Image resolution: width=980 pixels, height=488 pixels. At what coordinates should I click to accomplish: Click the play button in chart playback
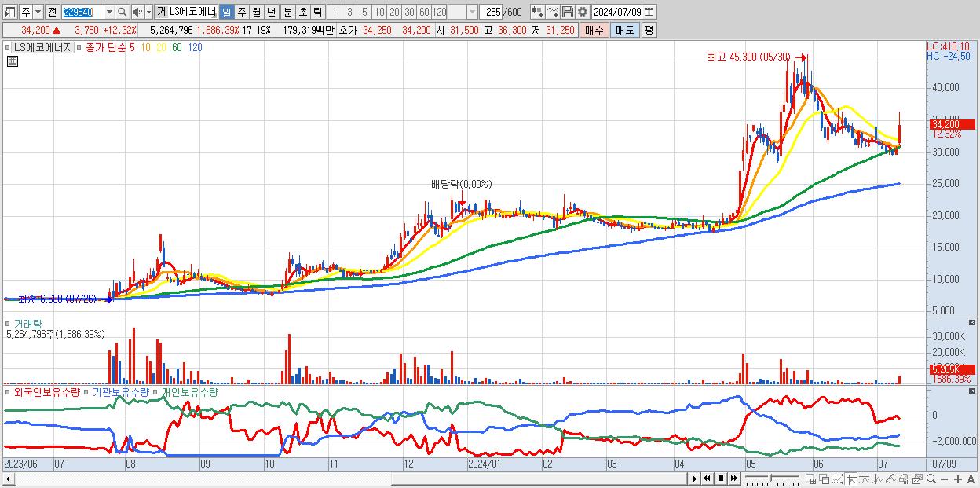coord(695,479)
